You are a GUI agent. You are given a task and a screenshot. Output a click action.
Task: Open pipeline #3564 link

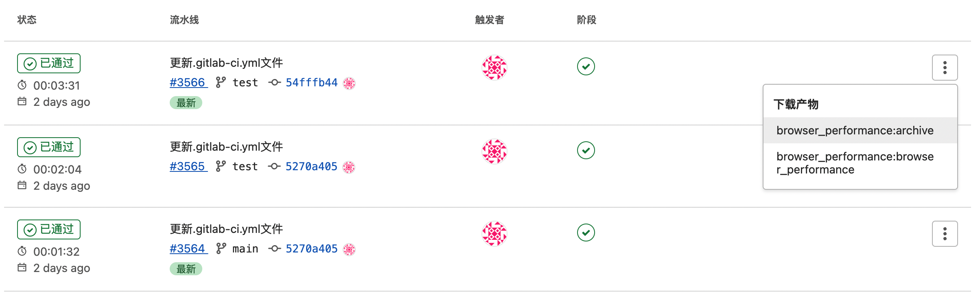pyautogui.click(x=188, y=249)
